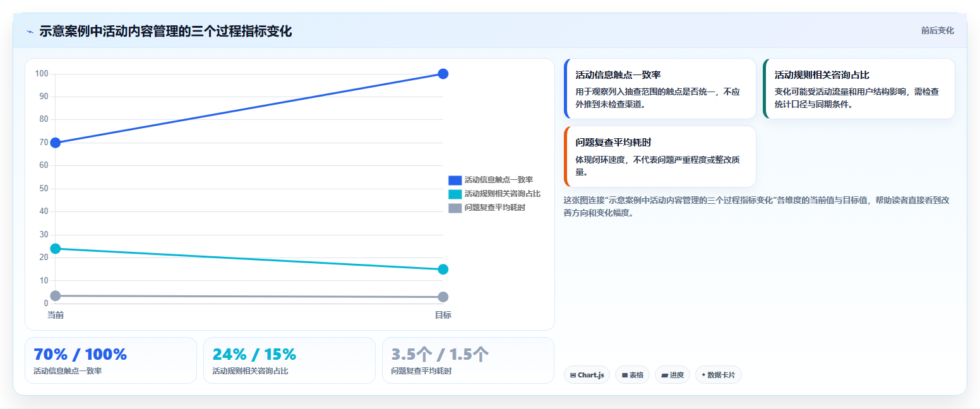
Task: Select the 70% / 100% stat card
Action: [111, 360]
